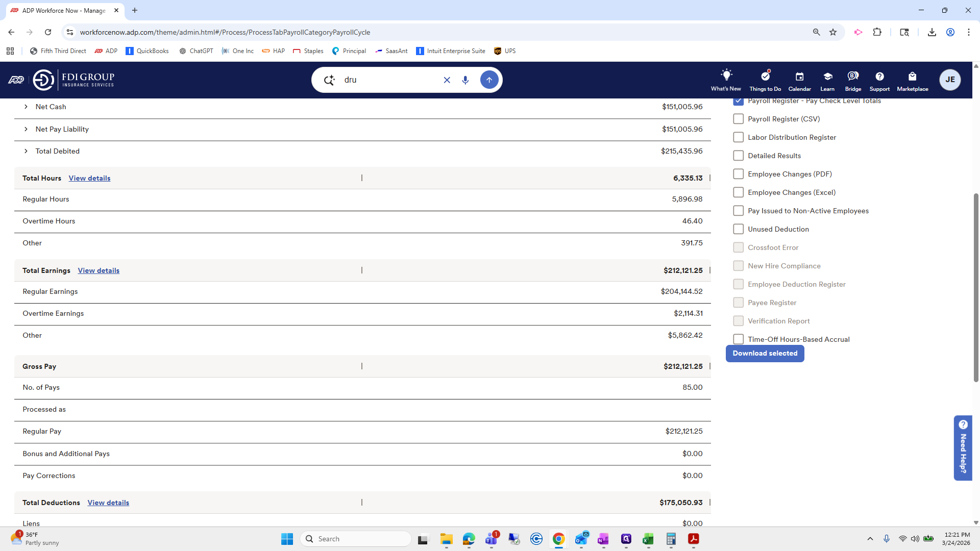The height and width of the screenshot is (551, 980).
Task: Enable the Payroll Register (CSV) report
Action: coord(738,118)
